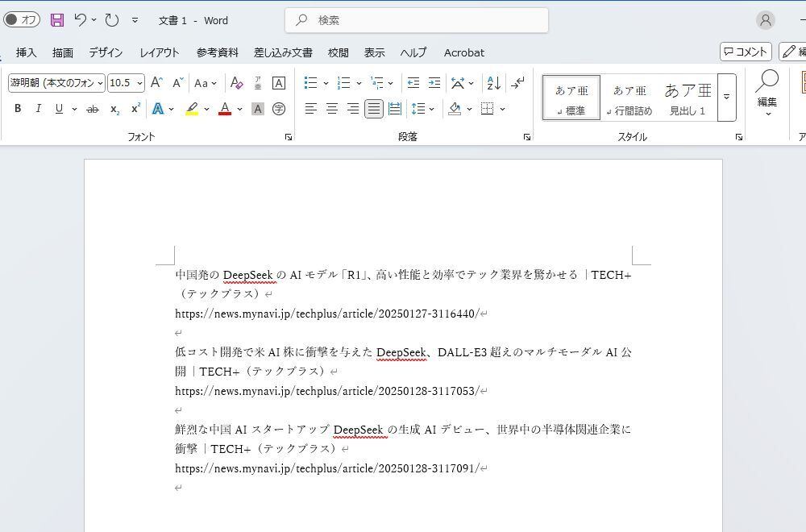Show or hide paragraph marks
Viewport: 806px width, 532px height.
click(517, 83)
